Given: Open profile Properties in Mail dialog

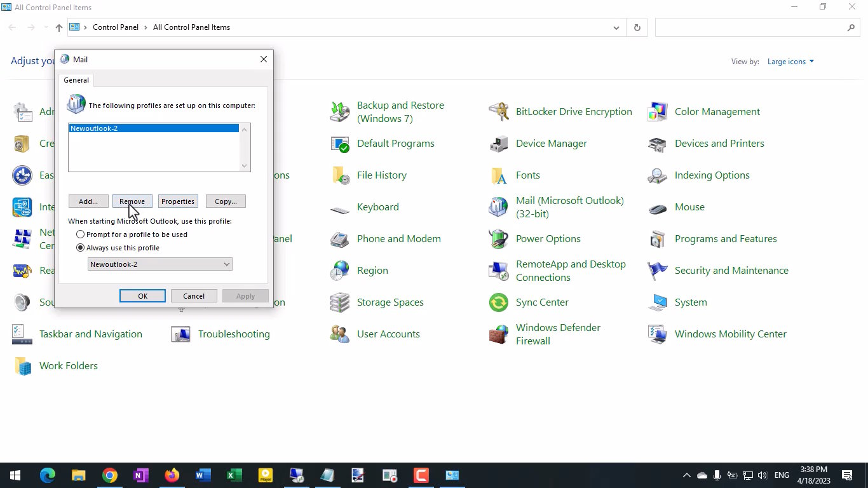Looking at the screenshot, I should [x=178, y=201].
